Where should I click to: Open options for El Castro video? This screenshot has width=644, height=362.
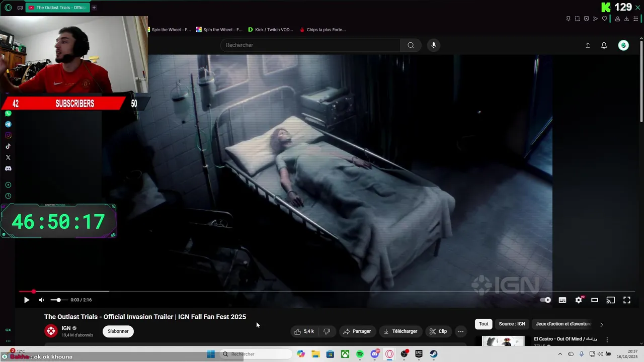pyautogui.click(x=607, y=340)
